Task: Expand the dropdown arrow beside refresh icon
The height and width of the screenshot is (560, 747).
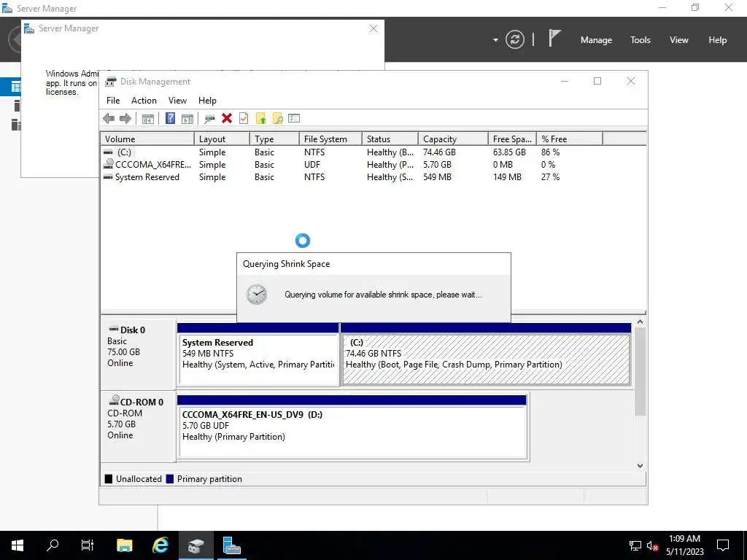Action: coord(495,40)
